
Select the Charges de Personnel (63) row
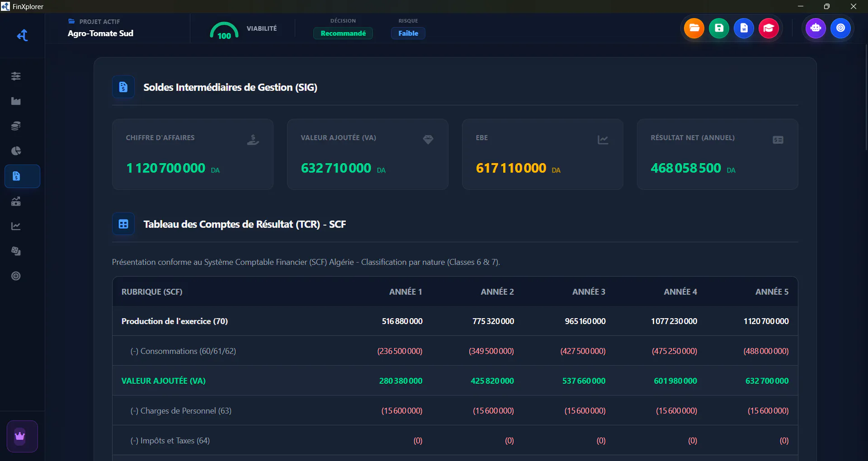[455, 410]
